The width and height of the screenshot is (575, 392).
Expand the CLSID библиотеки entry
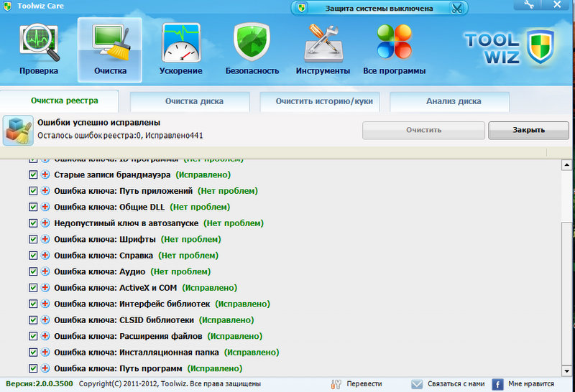[x=45, y=319]
